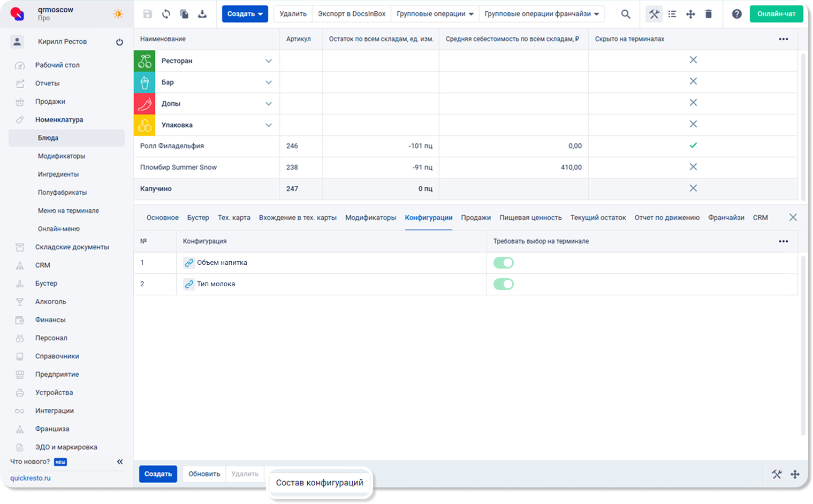Switch to the Продажи tab

[476, 218]
